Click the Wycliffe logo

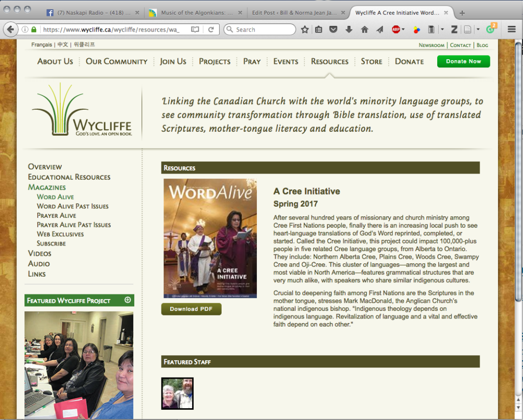82,110
